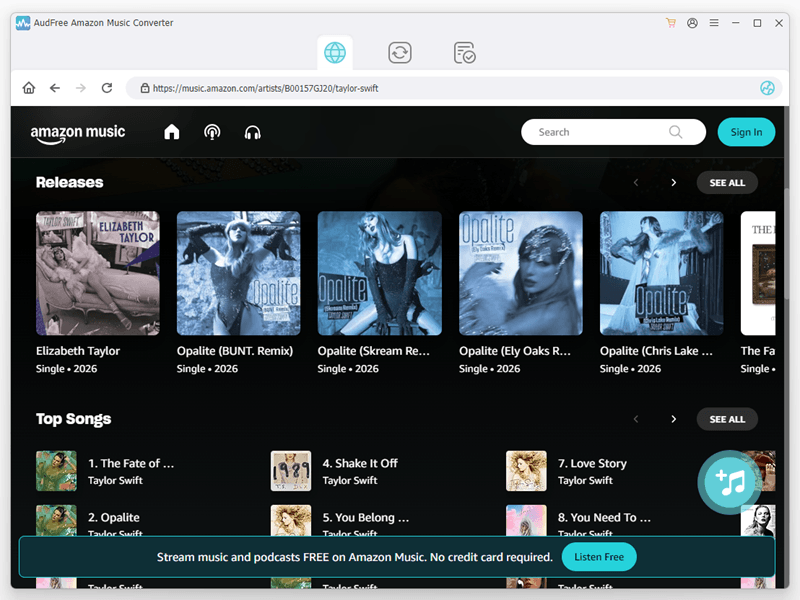The image size is (800, 600).
Task: Go to Amazon Music Home icon
Action: pyautogui.click(x=172, y=132)
